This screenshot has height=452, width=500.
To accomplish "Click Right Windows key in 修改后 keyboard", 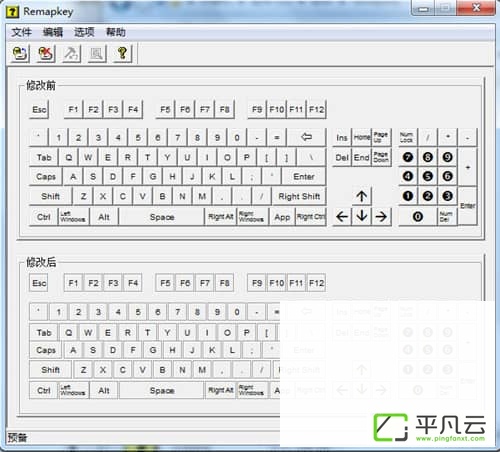I will (252, 390).
